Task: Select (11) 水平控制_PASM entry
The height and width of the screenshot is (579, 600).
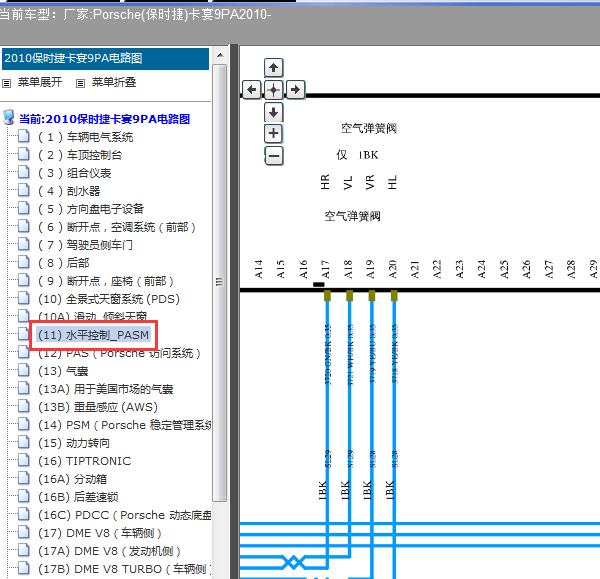Action: [x=93, y=335]
